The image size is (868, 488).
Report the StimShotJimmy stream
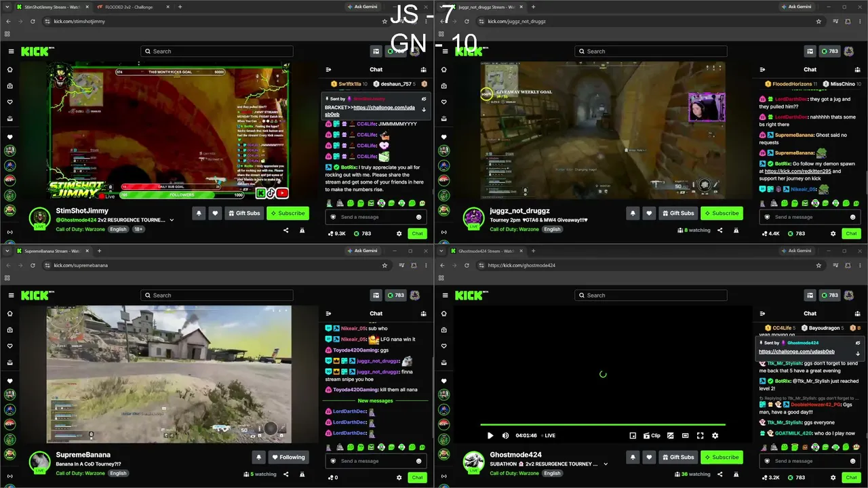[302, 230]
